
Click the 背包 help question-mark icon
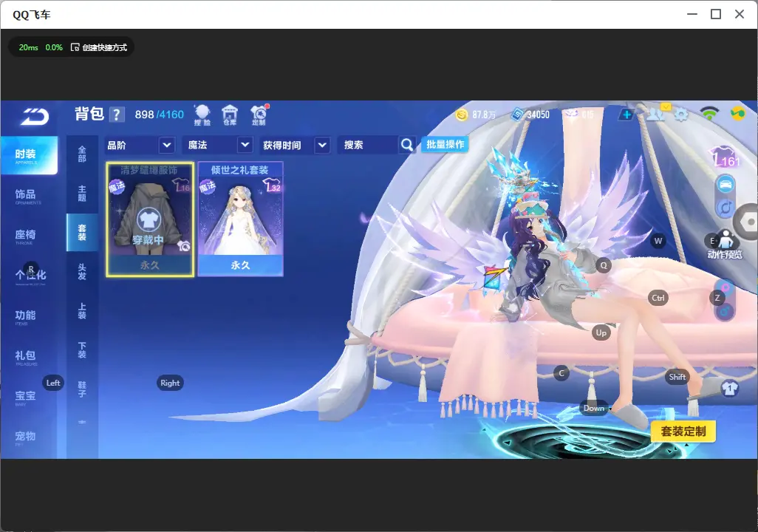(x=117, y=115)
